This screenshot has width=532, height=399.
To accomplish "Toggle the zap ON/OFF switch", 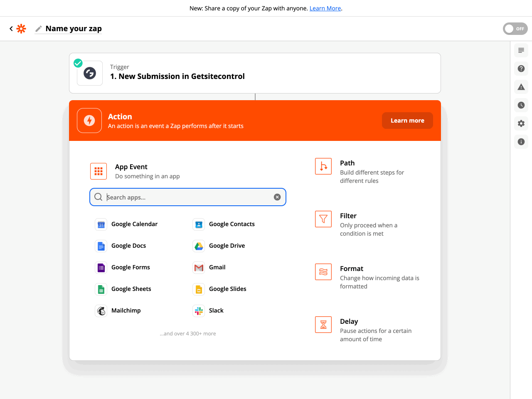I will point(515,29).
